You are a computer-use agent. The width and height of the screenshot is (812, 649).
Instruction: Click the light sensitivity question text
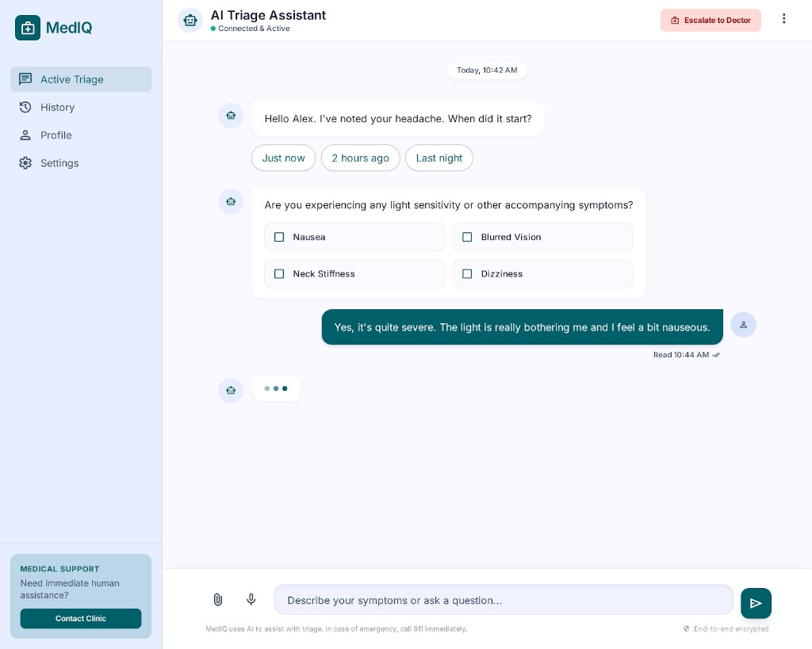coord(449,205)
